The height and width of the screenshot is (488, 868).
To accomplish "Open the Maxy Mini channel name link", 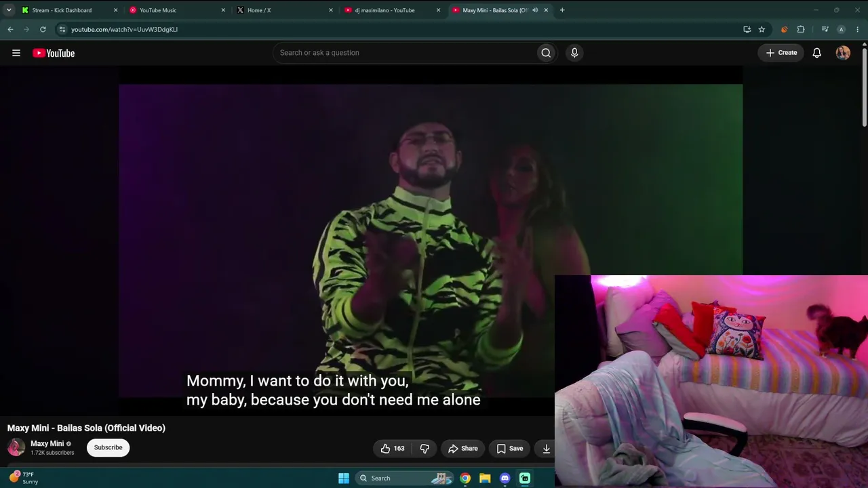I will click(47, 443).
